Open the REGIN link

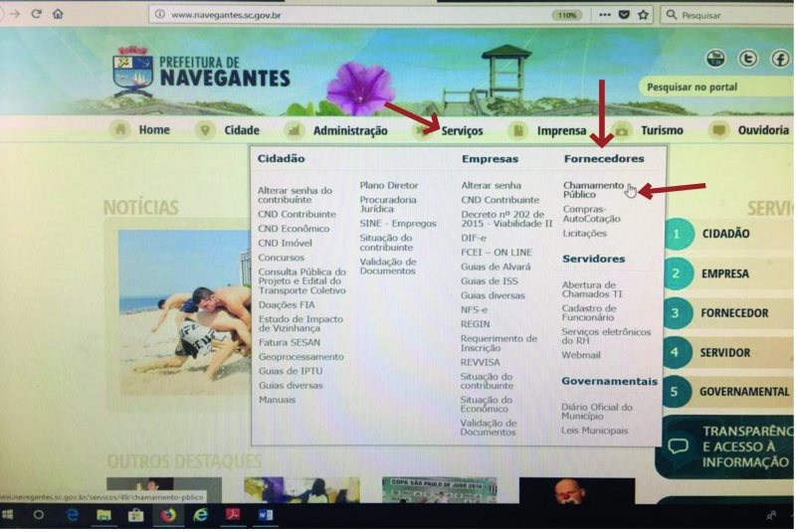[x=476, y=324]
